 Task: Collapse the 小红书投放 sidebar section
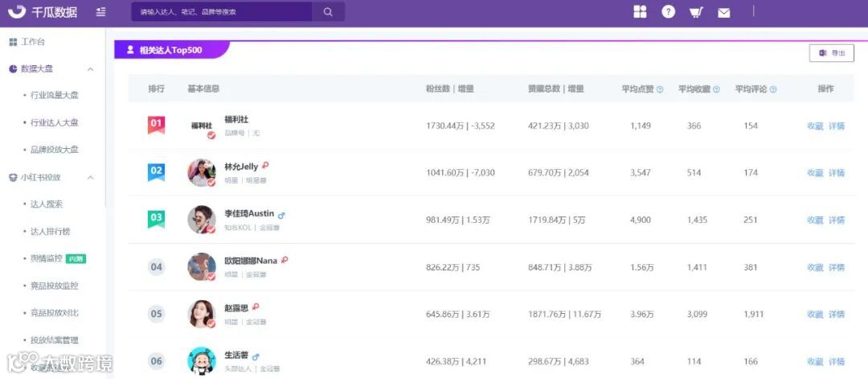pos(91,177)
